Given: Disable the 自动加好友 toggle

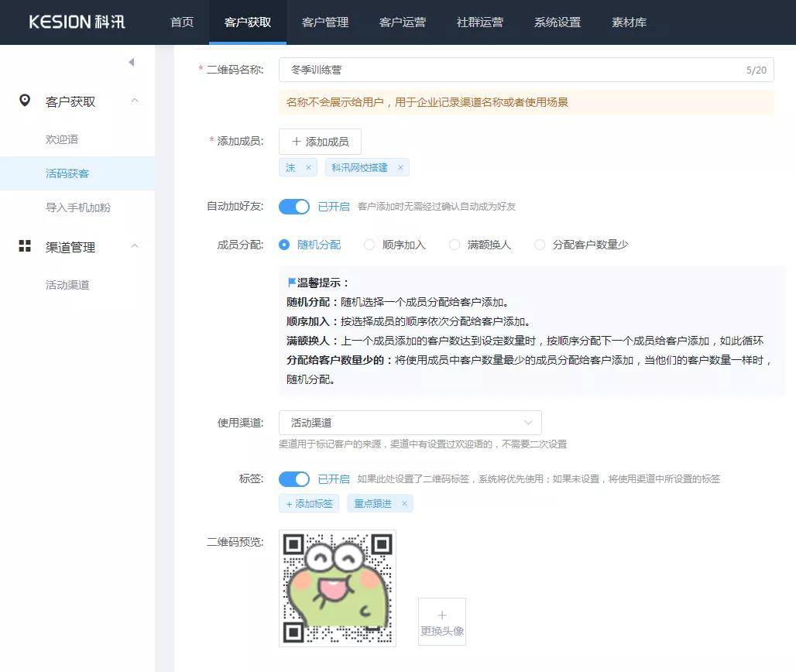Looking at the screenshot, I should click(294, 207).
